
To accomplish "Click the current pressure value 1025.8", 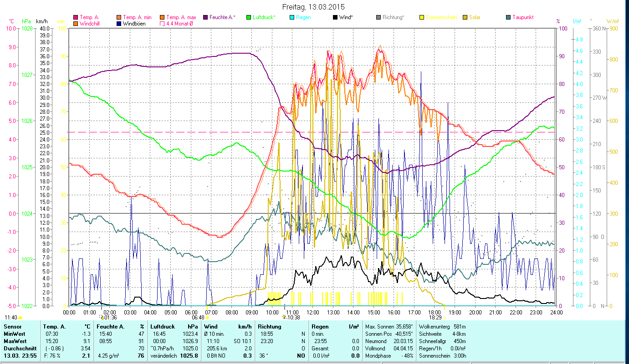I will coord(190,355).
